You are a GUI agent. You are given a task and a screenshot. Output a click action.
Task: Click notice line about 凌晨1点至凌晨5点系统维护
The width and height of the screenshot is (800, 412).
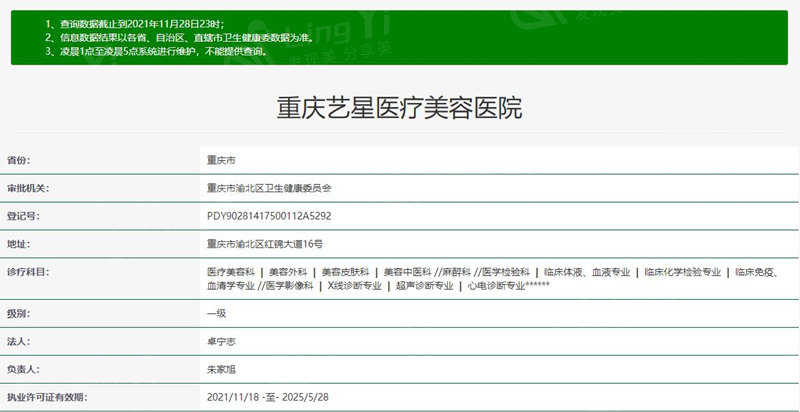(156, 52)
